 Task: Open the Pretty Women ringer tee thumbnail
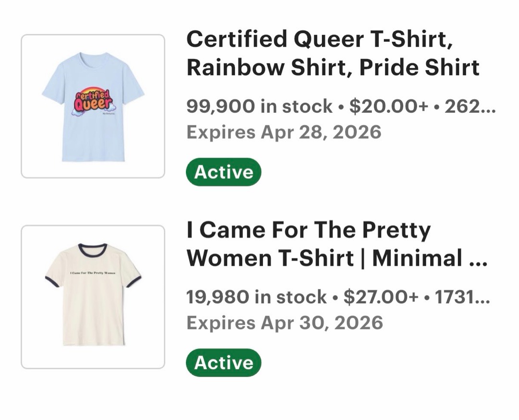tap(93, 297)
